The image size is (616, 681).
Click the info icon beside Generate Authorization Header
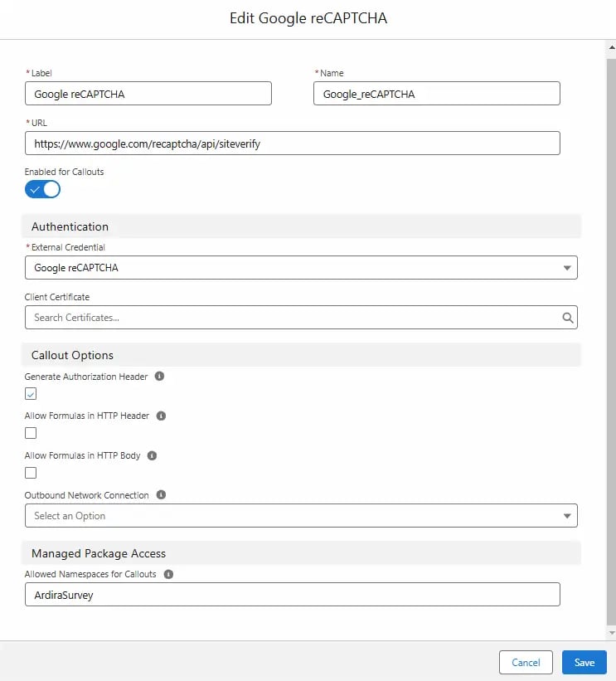click(x=159, y=376)
